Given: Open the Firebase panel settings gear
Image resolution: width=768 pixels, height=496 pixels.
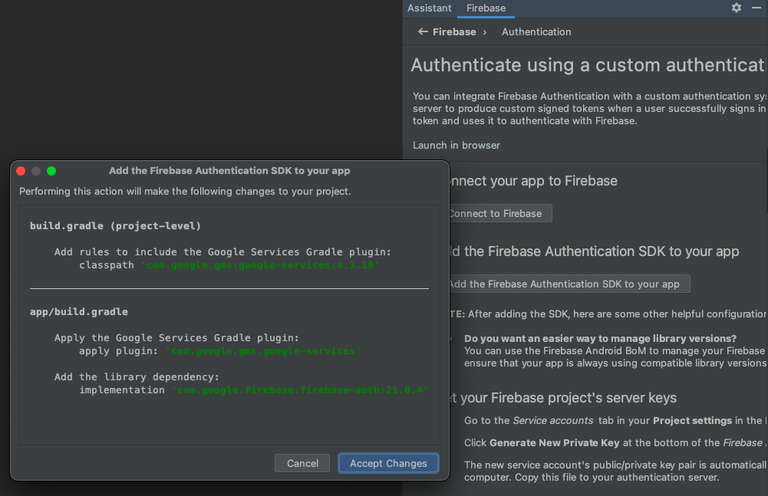Looking at the screenshot, I should (x=737, y=8).
